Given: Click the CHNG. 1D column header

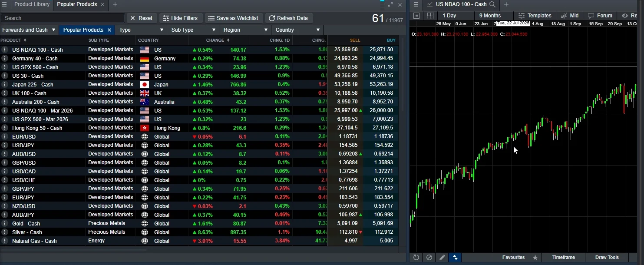Looking at the screenshot, I should [x=280, y=40].
